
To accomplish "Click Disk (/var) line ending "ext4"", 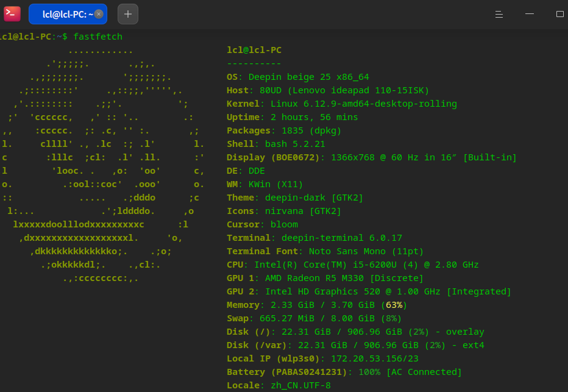I will [473, 345].
